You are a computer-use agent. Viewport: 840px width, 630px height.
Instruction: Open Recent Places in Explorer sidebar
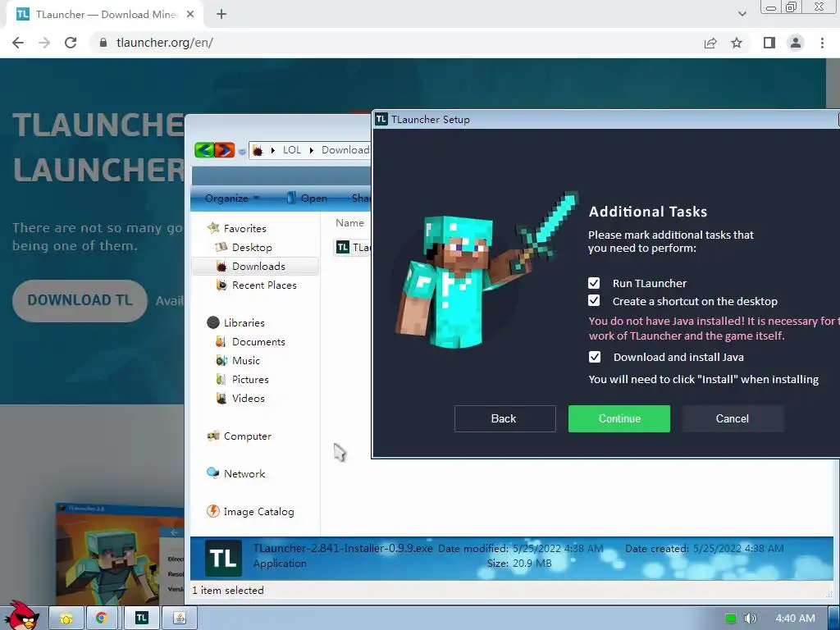[264, 285]
